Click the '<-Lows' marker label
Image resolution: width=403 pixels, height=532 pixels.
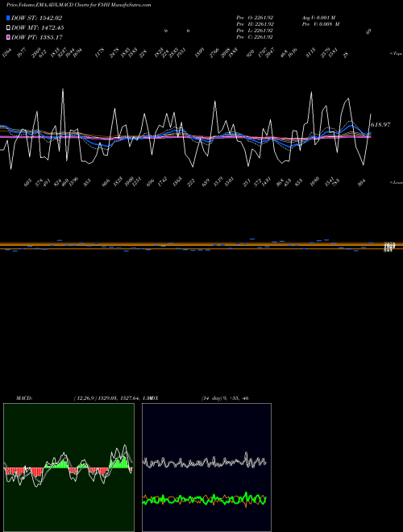(x=396, y=182)
